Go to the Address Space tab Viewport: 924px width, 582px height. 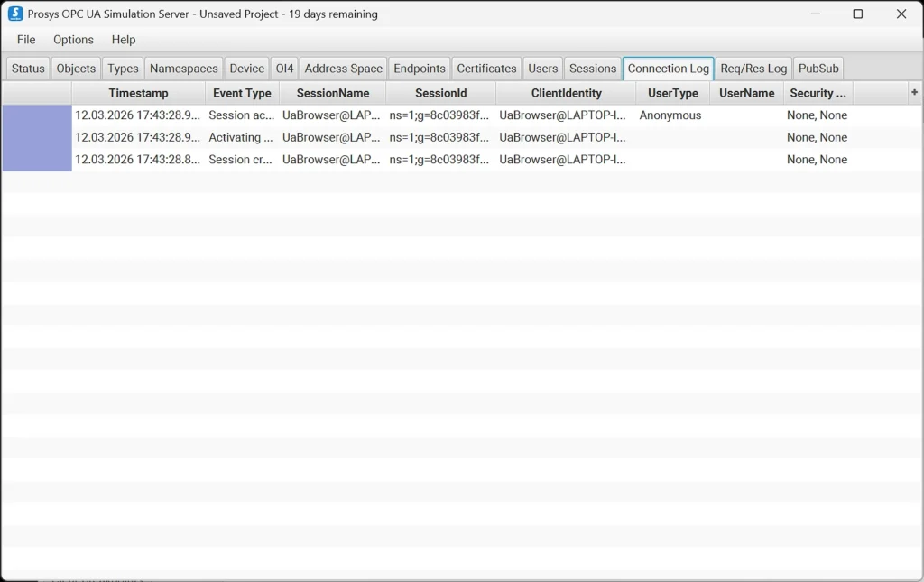point(343,69)
